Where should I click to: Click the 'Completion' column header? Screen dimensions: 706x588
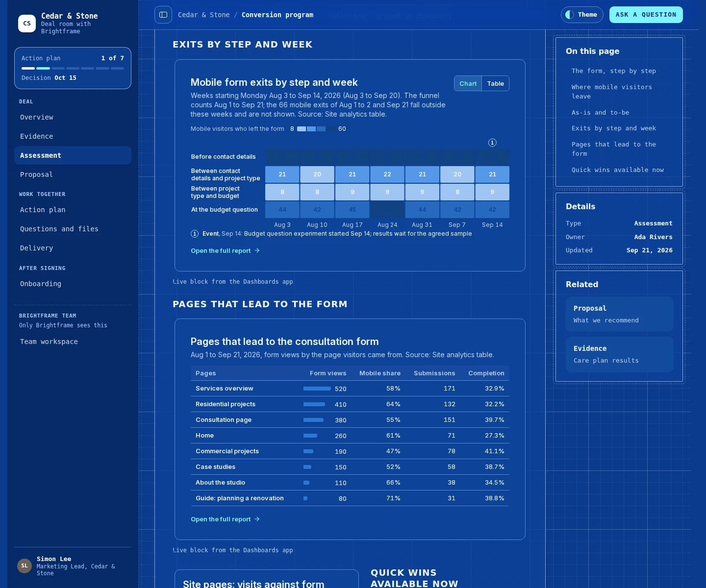tap(486, 373)
